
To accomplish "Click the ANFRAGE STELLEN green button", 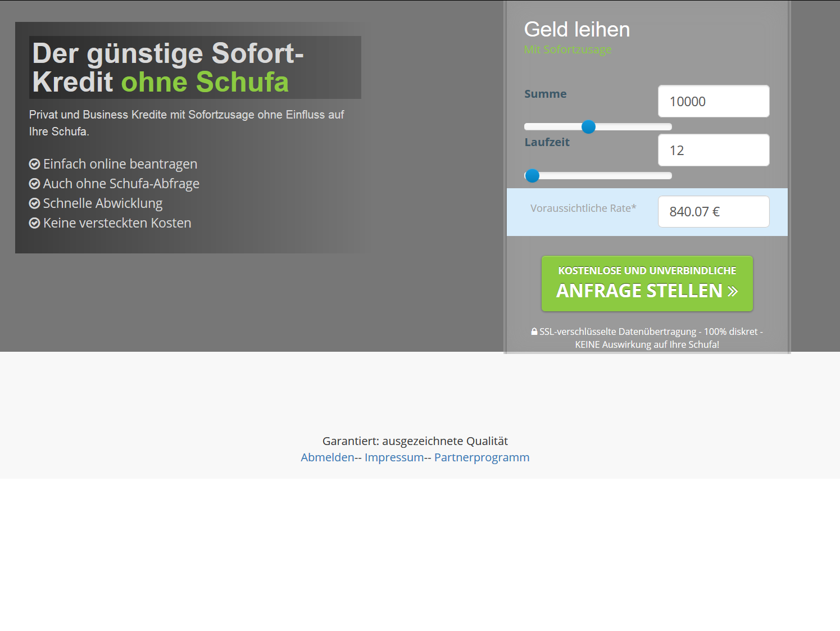I will [x=647, y=283].
